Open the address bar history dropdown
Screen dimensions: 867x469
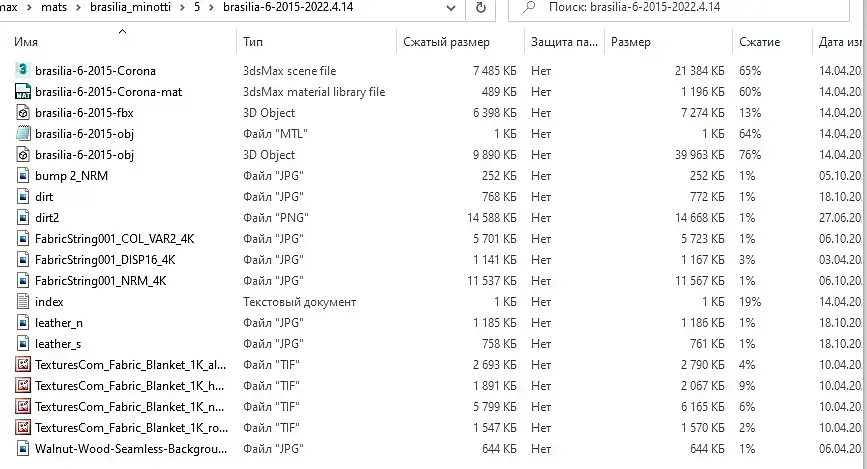449,8
